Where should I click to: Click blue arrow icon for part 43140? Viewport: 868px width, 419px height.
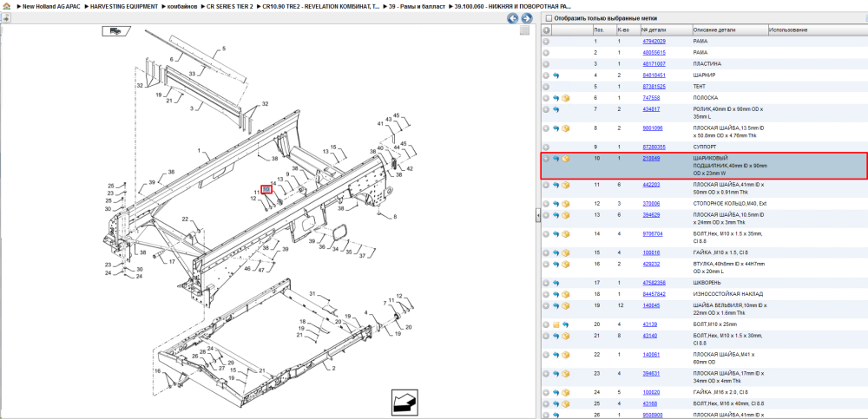(x=556, y=336)
